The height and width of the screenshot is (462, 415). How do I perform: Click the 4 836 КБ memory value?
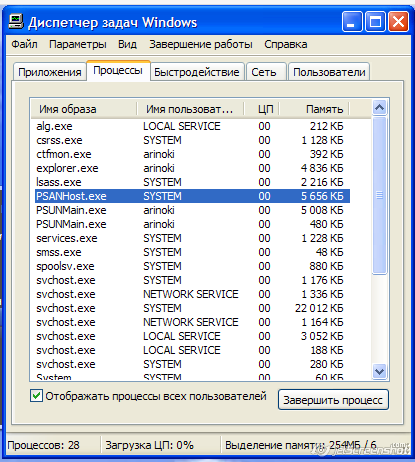[322, 168]
